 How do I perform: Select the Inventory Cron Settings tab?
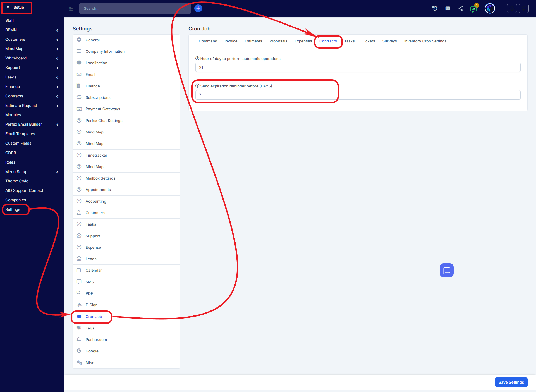point(425,41)
